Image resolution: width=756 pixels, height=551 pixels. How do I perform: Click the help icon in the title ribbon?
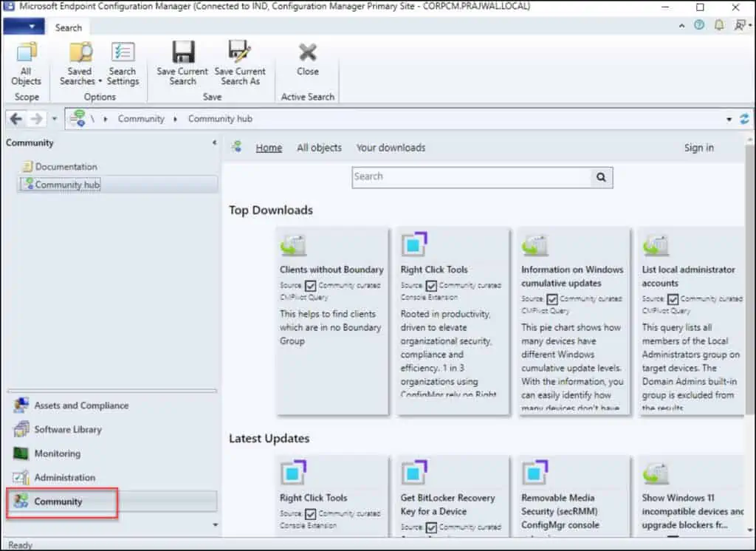[699, 25]
